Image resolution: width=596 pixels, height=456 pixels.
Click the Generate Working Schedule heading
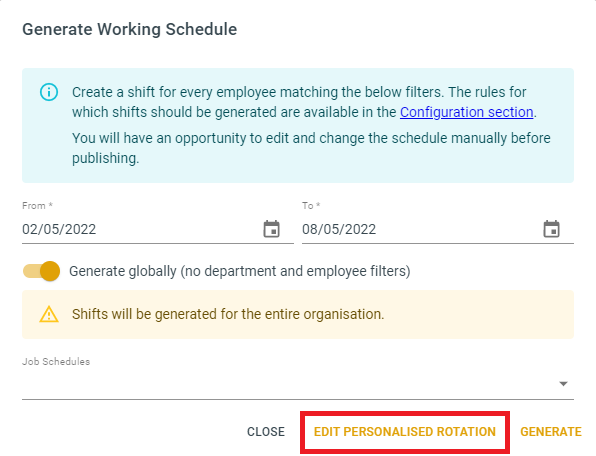[x=130, y=29]
